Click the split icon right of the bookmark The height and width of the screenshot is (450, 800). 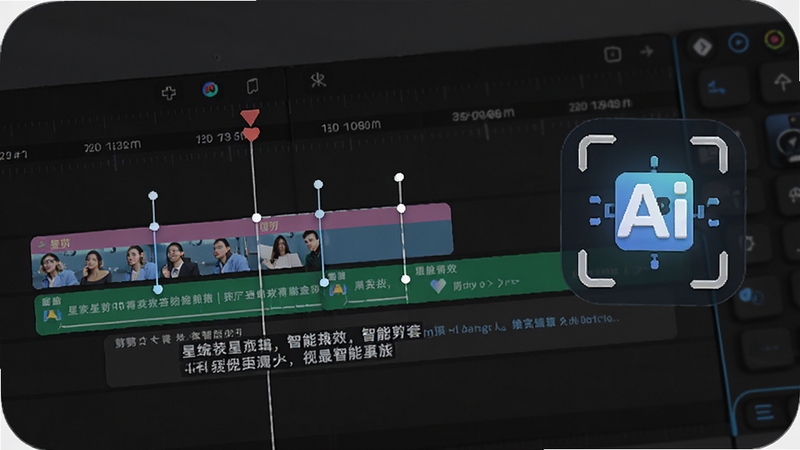[x=318, y=80]
